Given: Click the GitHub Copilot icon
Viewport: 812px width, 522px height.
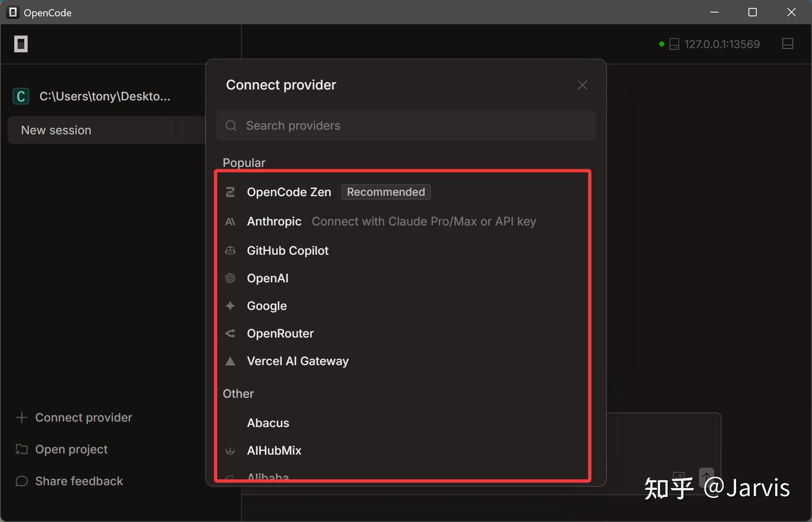Looking at the screenshot, I should click(x=230, y=251).
